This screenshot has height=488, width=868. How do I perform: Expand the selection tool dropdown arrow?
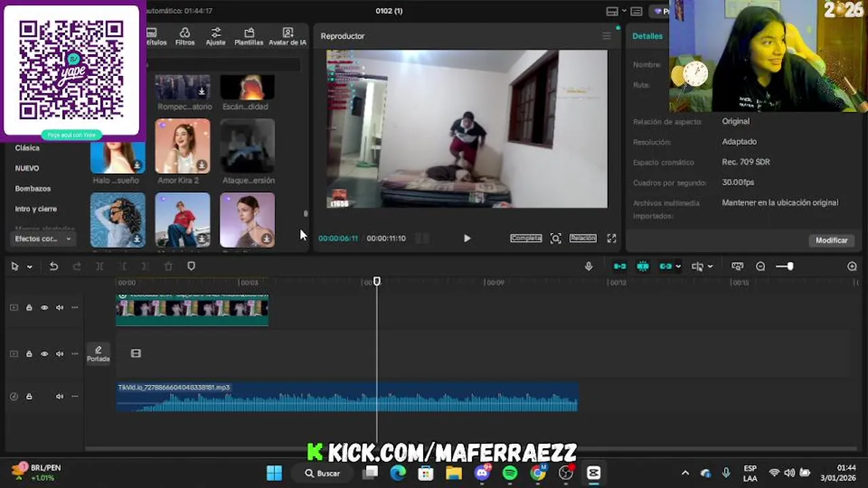click(x=29, y=266)
